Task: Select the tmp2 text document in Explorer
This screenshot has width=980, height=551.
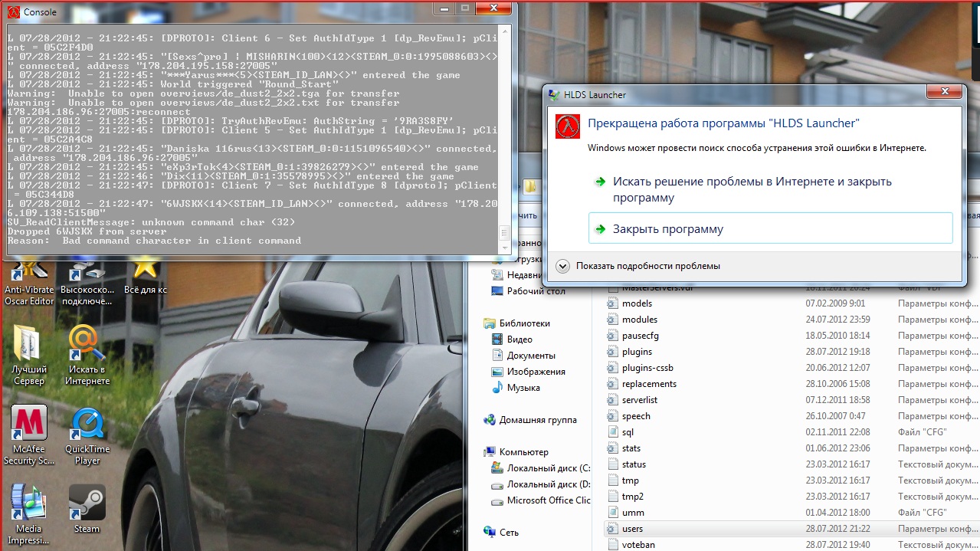Action: pyautogui.click(x=633, y=497)
